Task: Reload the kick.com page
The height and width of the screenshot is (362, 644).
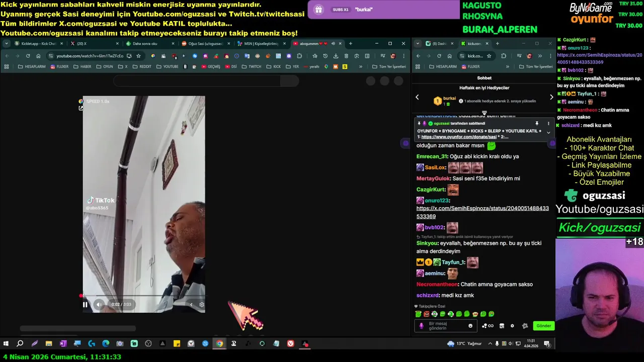Action: (439, 56)
